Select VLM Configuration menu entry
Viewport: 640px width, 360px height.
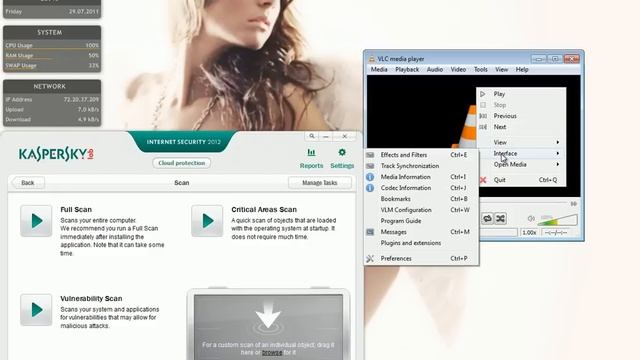click(421, 210)
